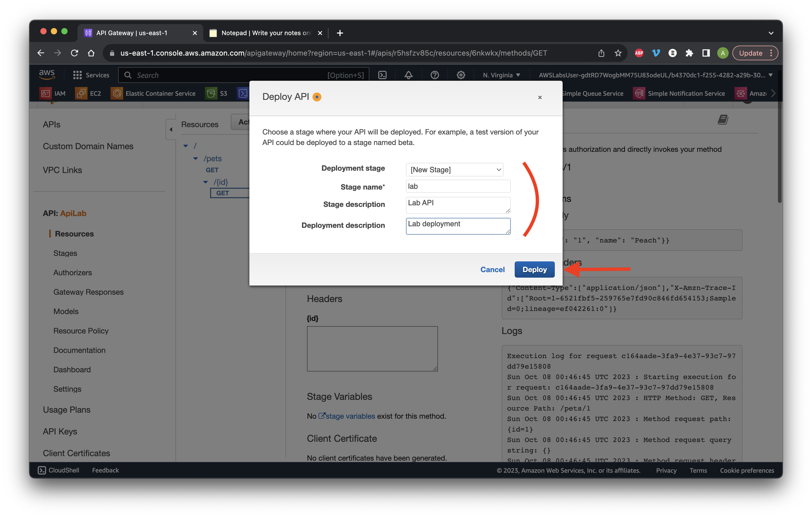The height and width of the screenshot is (517, 812).
Task: Click the Stage description textarea
Action: [x=458, y=205]
